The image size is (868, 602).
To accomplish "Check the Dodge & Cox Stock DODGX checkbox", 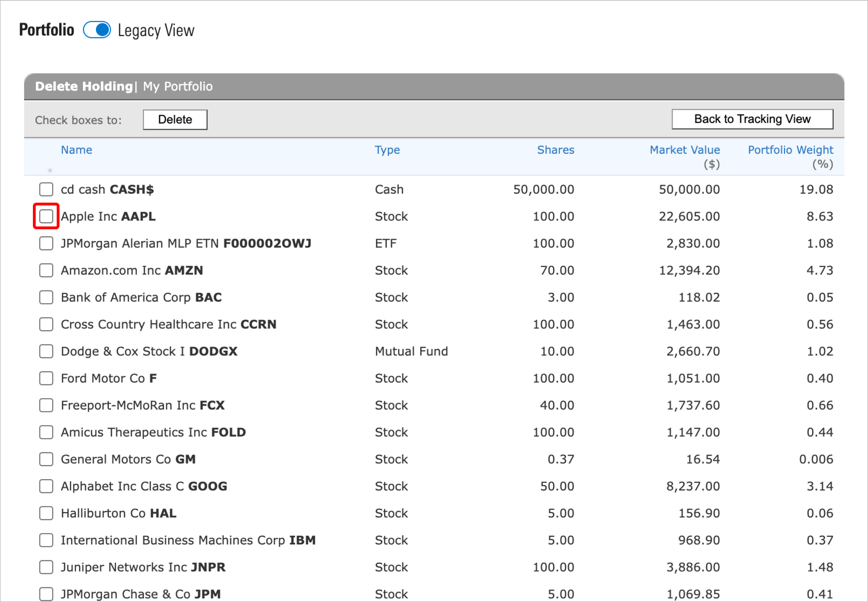I will click(46, 351).
